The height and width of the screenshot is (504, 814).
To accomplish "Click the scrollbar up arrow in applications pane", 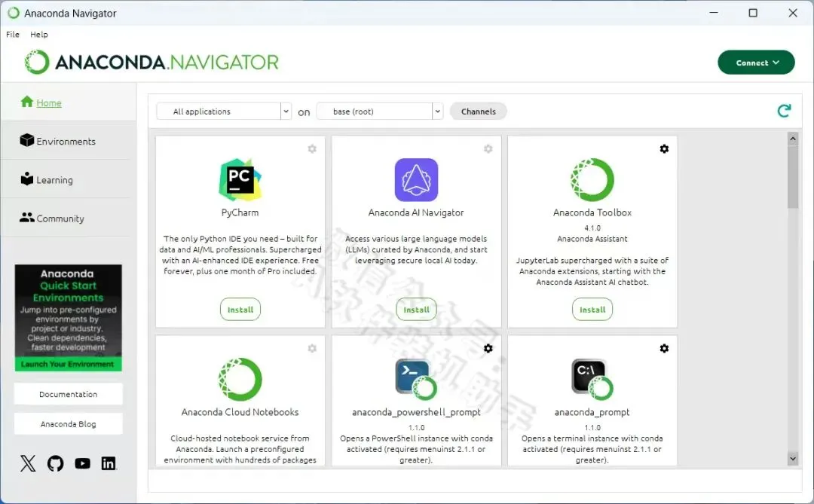I will click(x=792, y=138).
